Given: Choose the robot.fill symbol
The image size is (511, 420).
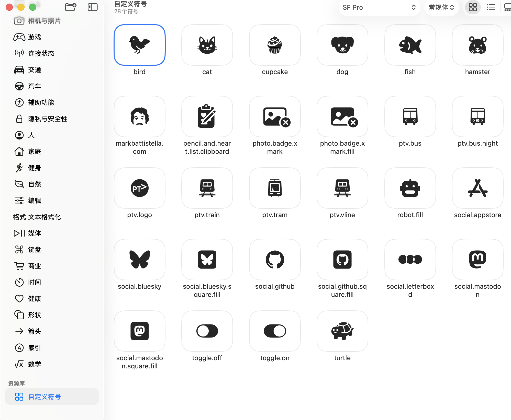Looking at the screenshot, I should coord(410,188).
